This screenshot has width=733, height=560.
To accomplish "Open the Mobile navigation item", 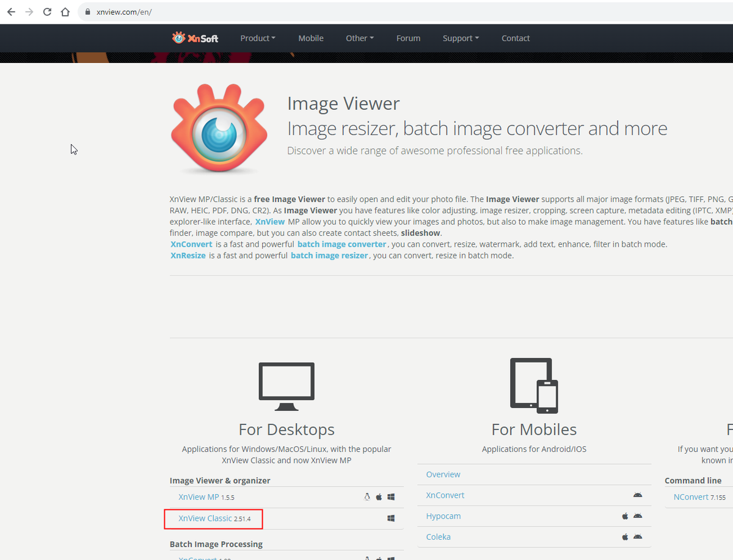I will tap(311, 38).
